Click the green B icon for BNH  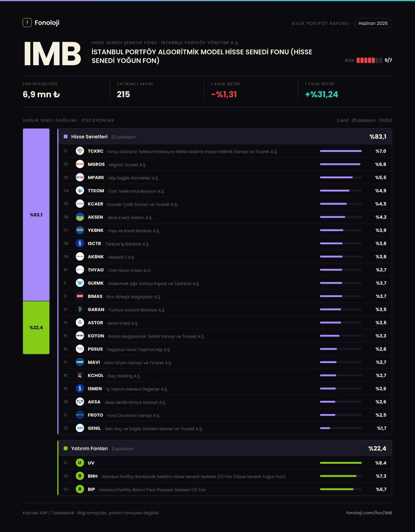80,476
